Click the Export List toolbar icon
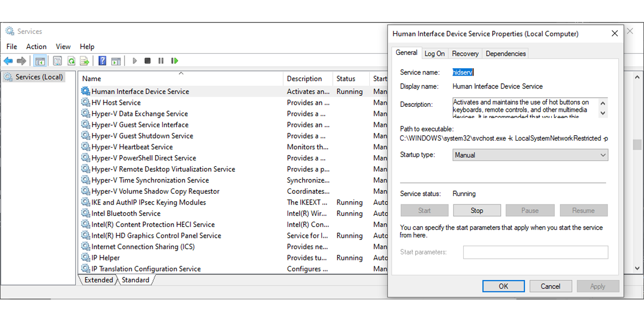Image resolution: width=644 pixels, height=322 pixels. [84, 61]
